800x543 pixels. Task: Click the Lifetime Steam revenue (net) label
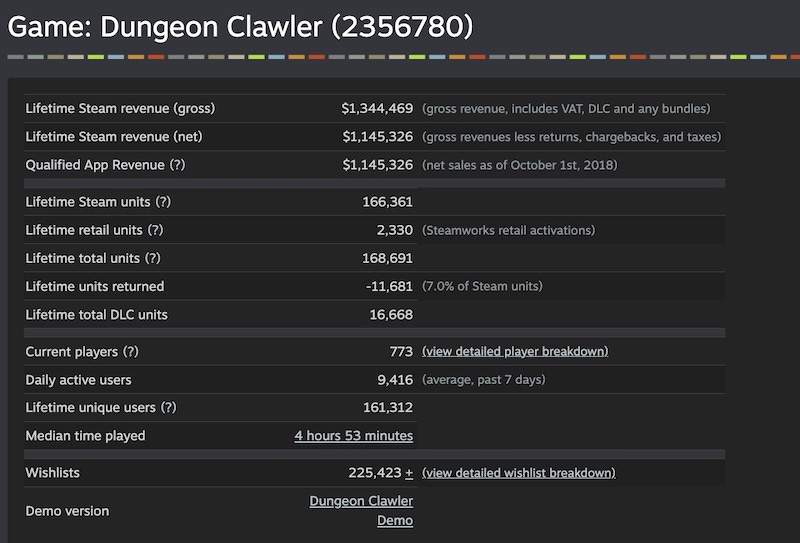pyautogui.click(x=114, y=136)
